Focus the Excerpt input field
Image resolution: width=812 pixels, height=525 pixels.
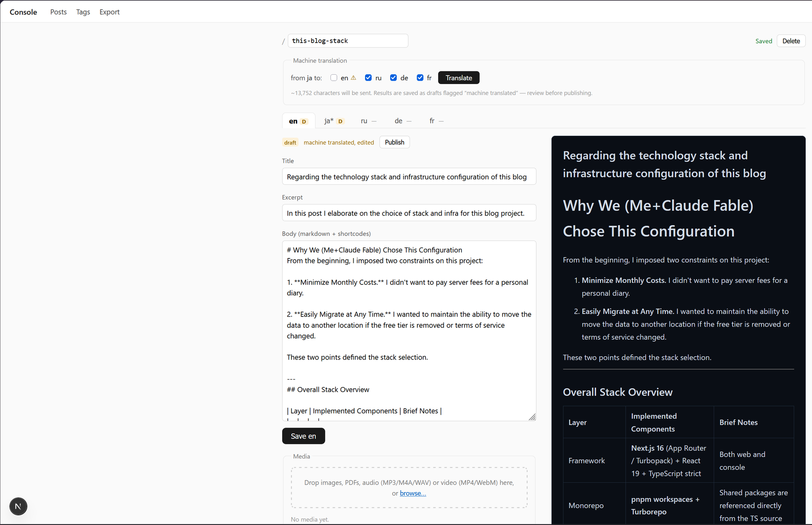409,213
